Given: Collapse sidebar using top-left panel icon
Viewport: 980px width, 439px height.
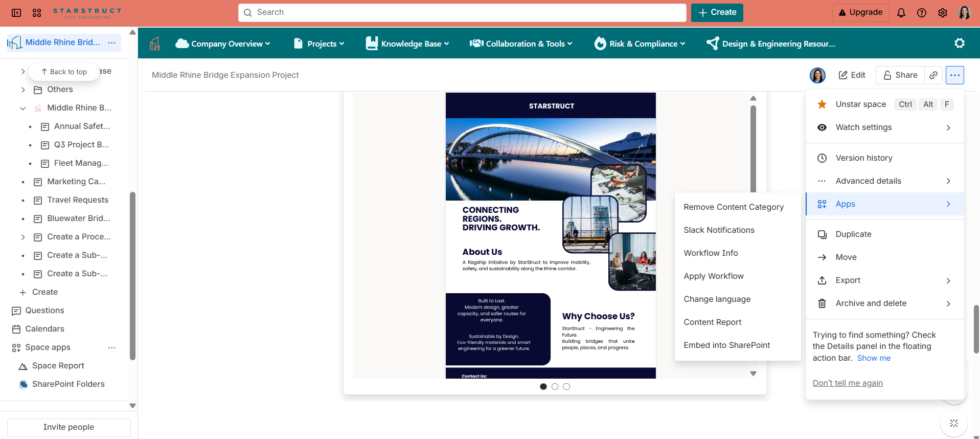Looking at the screenshot, I should pos(16,13).
